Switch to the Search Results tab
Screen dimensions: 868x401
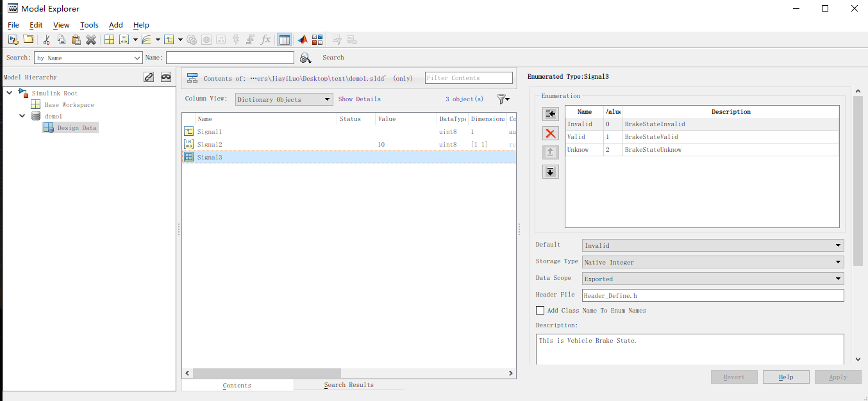click(x=349, y=384)
